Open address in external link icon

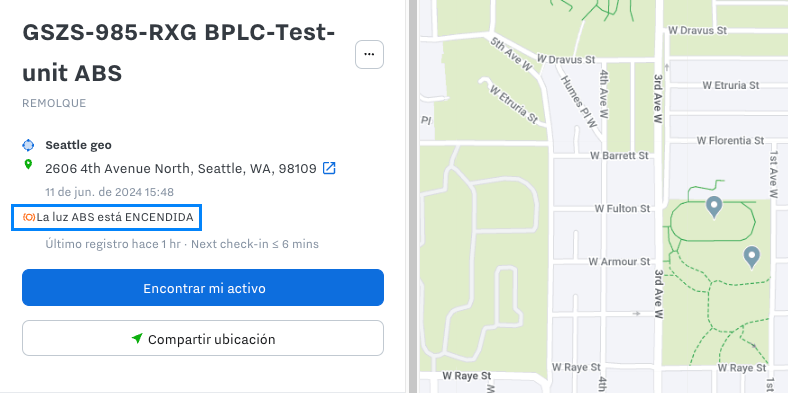(x=329, y=168)
